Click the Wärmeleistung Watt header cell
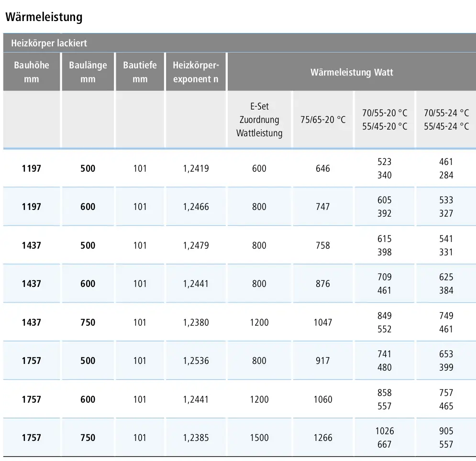 point(352,72)
